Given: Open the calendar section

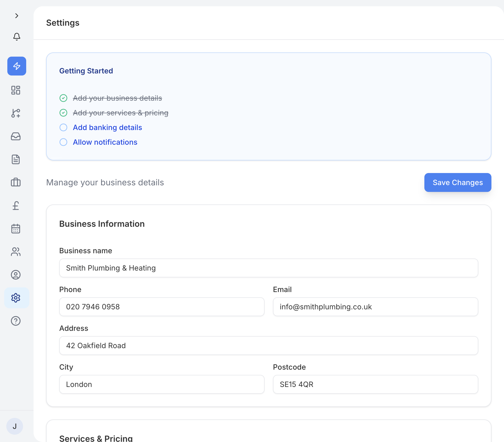Looking at the screenshot, I should [16, 229].
